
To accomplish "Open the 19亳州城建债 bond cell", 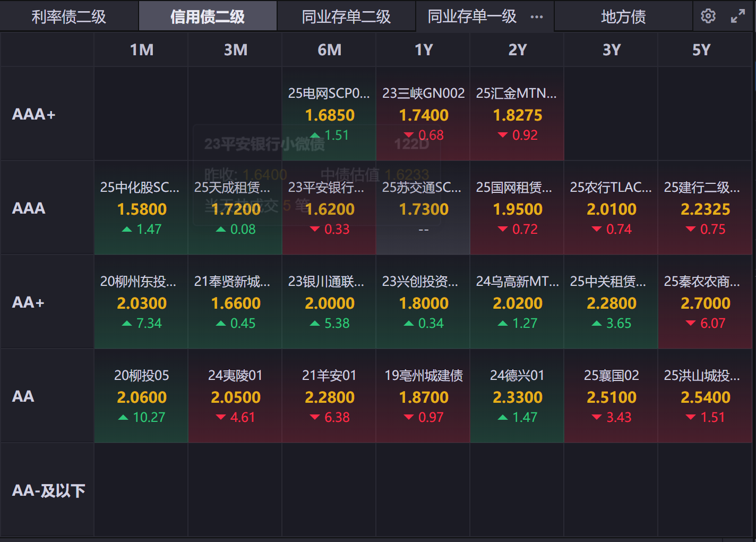I will coord(423,396).
